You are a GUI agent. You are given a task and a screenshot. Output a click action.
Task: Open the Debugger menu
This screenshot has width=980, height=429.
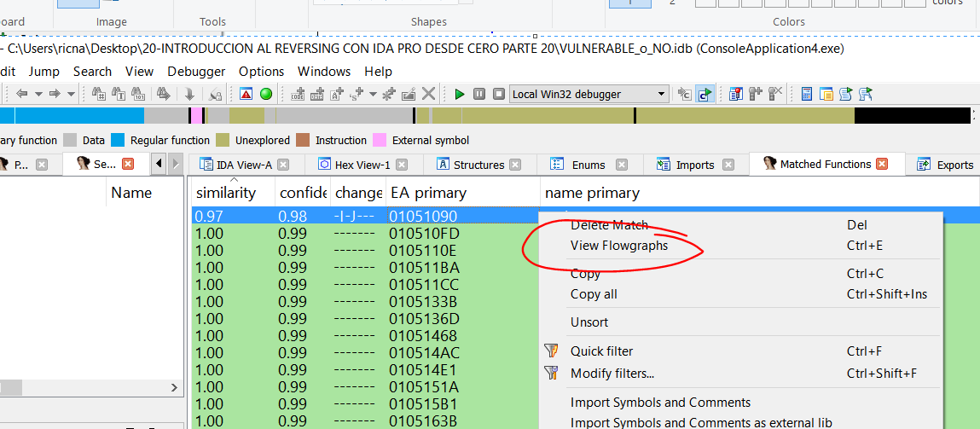coord(196,72)
